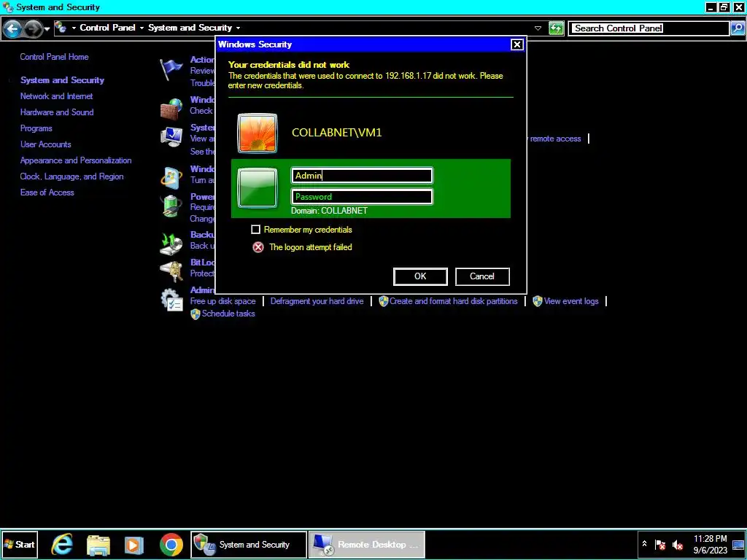Click Cancel in Windows Security dialog
The image size is (747, 560).
(x=482, y=276)
